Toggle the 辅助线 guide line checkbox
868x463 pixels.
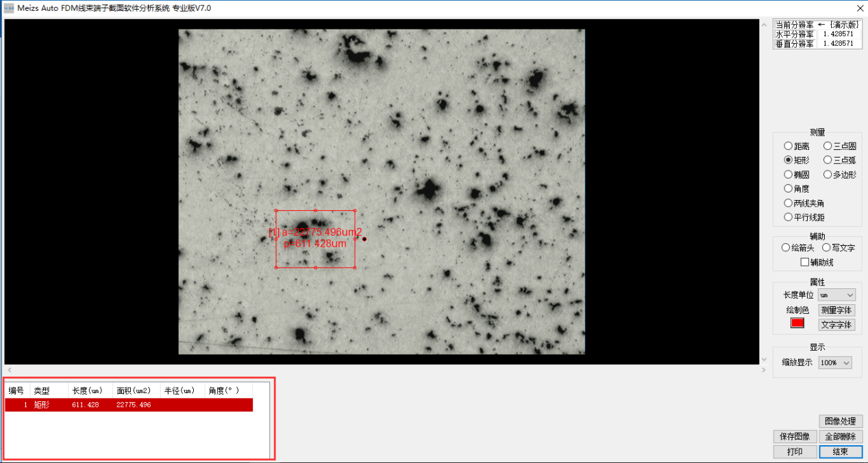tap(805, 262)
